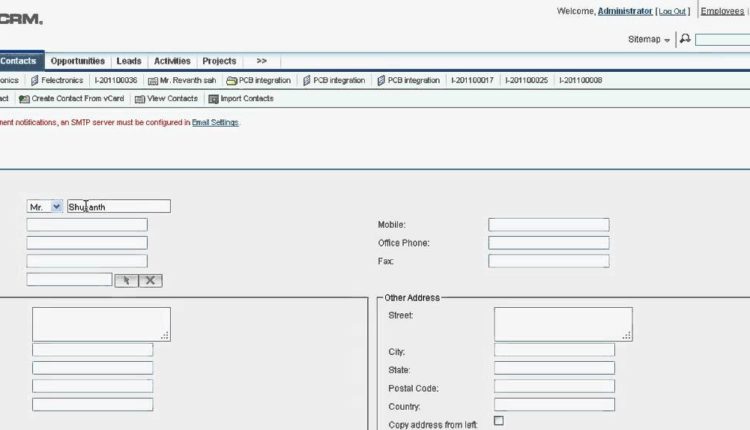Open the PCB integration item with folder icon
This screenshot has width=750, height=430.
tap(232, 80)
